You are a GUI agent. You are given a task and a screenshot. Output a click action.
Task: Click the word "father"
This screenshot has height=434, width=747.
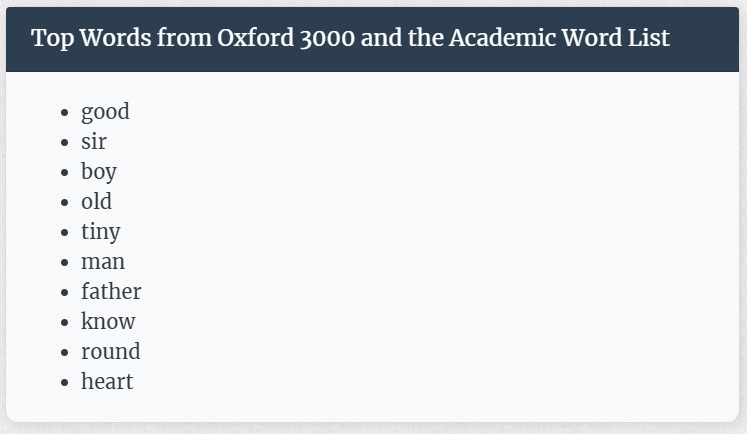pyautogui.click(x=111, y=291)
